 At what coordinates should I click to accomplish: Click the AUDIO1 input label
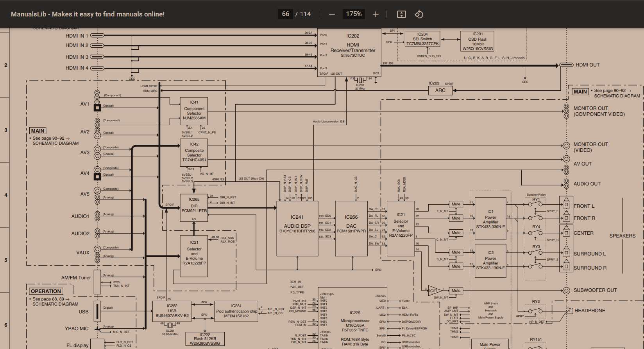(80, 216)
